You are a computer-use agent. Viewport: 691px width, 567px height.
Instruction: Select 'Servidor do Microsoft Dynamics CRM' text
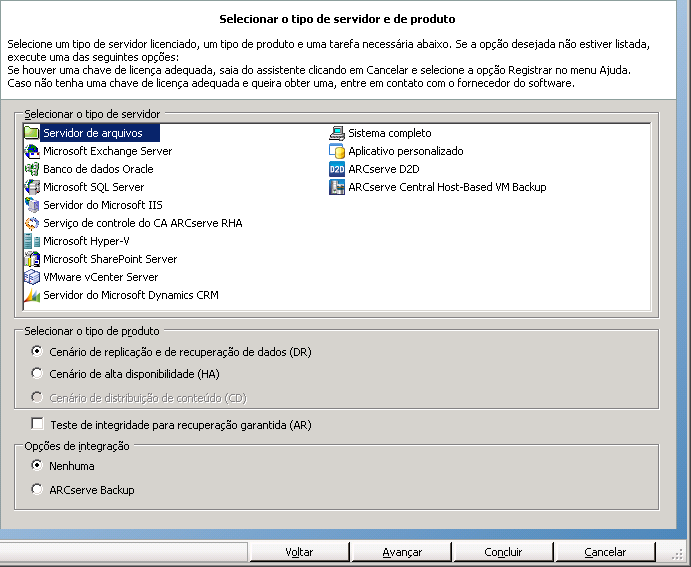pos(131,295)
